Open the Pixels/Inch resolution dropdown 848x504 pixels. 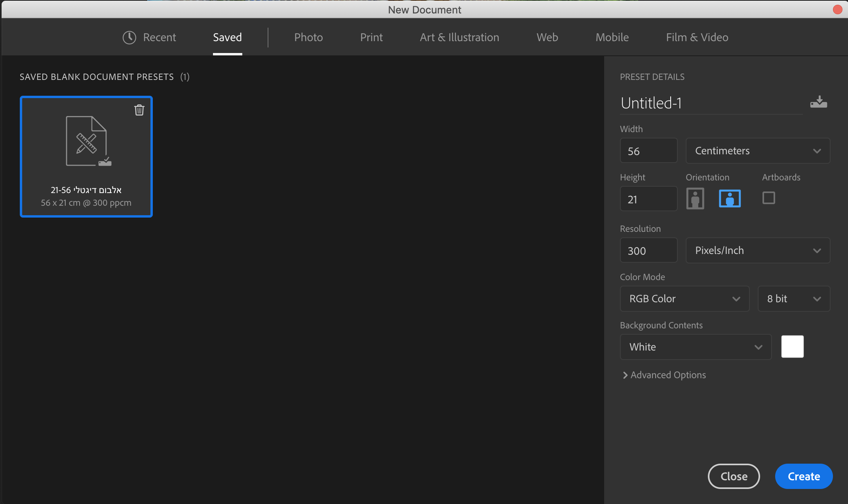click(757, 250)
